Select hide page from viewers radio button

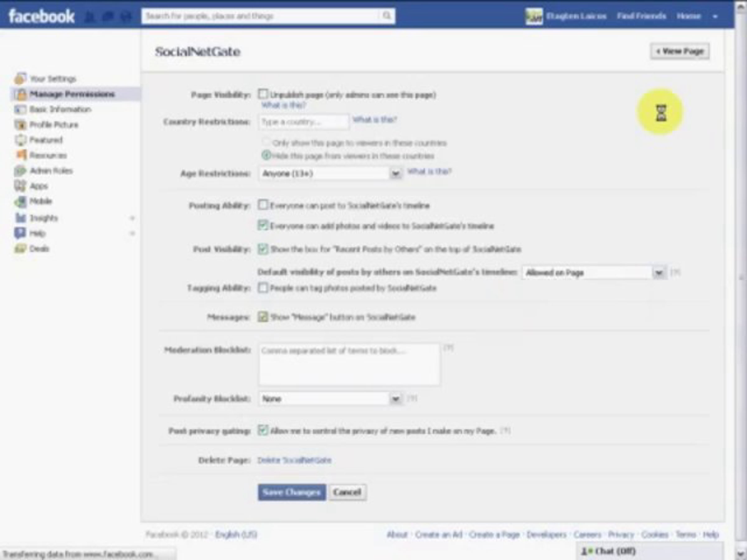(x=266, y=155)
